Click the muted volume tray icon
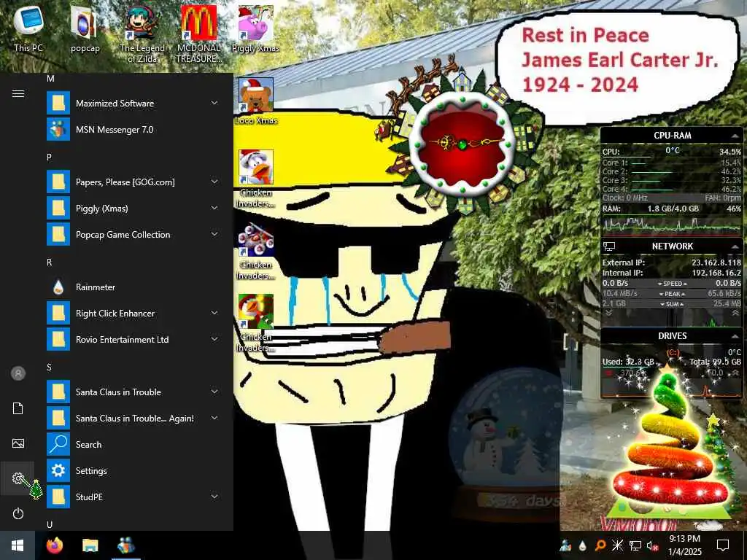 [x=652, y=545]
